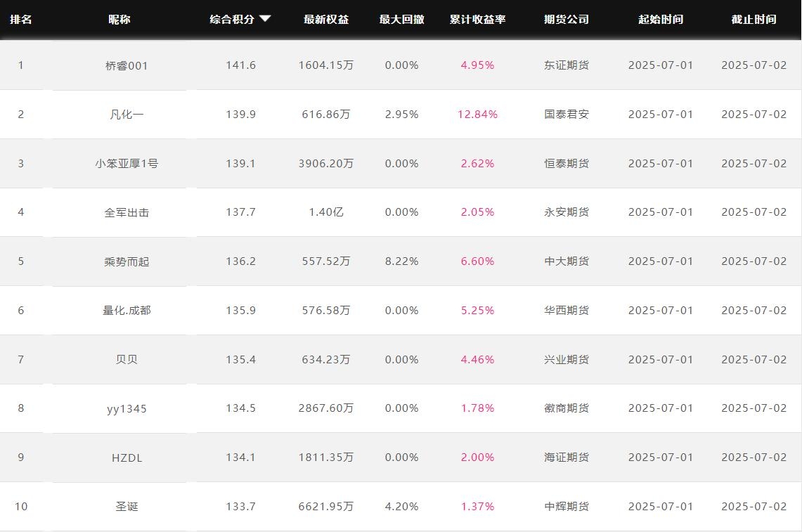The height and width of the screenshot is (532, 802).
Task: Click return rate 4.95%
Action: [x=477, y=65]
